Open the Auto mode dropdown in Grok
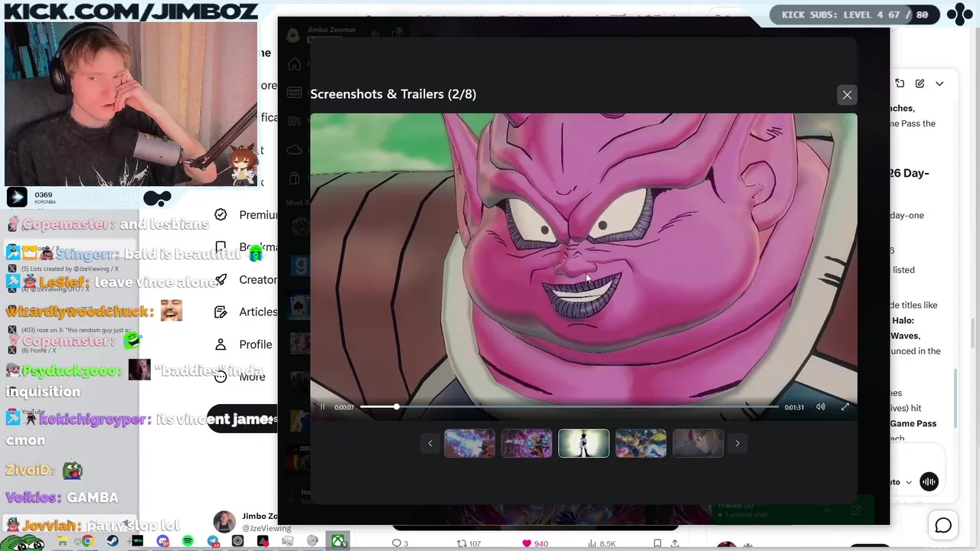Screen dimensions: 980x551 click(900, 482)
